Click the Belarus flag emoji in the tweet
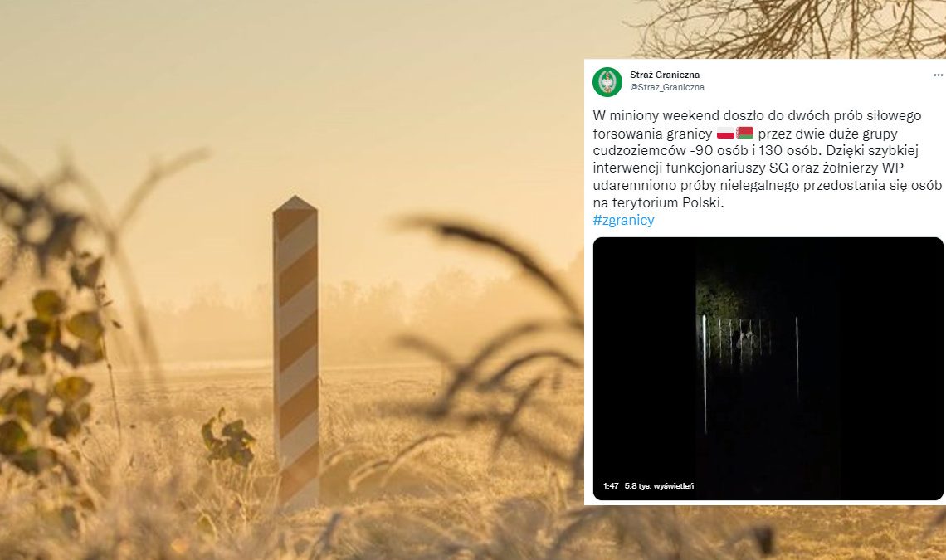The image size is (946, 560). pyautogui.click(x=744, y=134)
